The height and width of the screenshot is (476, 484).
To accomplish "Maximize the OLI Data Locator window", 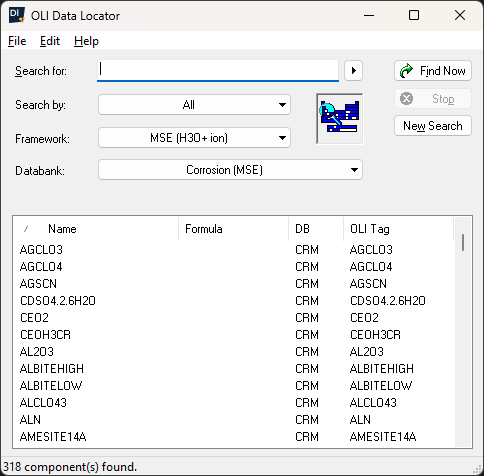I will pos(414,15).
